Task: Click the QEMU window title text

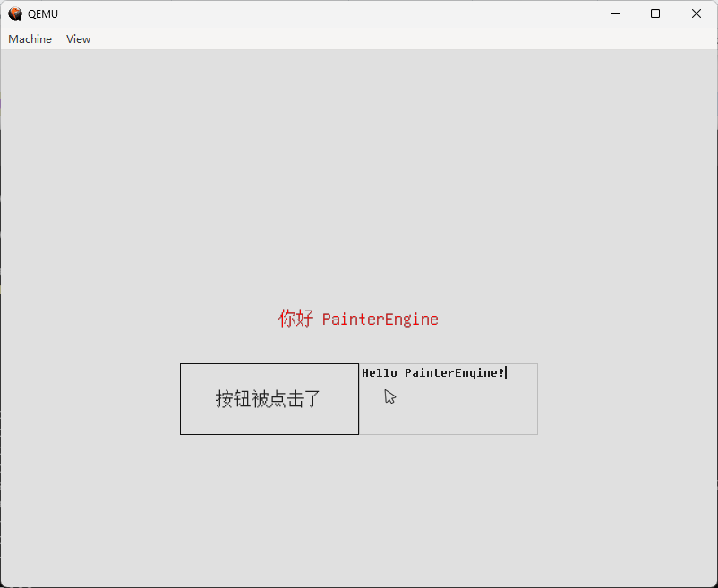Action: coord(43,14)
